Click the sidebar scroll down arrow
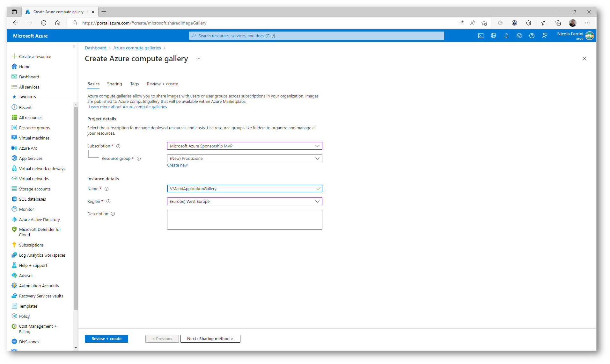 point(76,347)
